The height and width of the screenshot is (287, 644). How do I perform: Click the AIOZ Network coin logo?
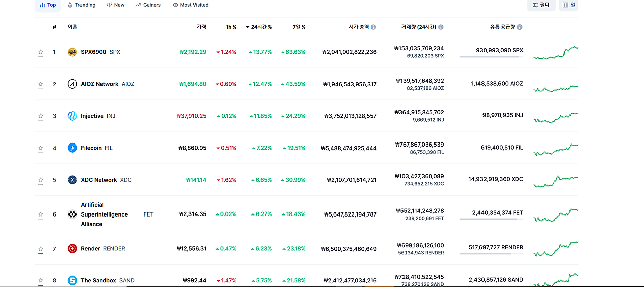click(72, 84)
